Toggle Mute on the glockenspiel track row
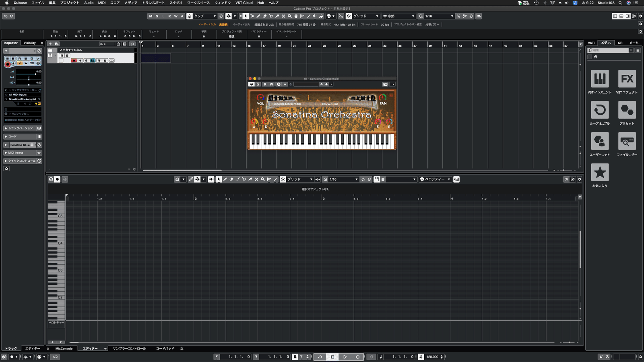Viewport: 644px width, 362px height. 62,56
